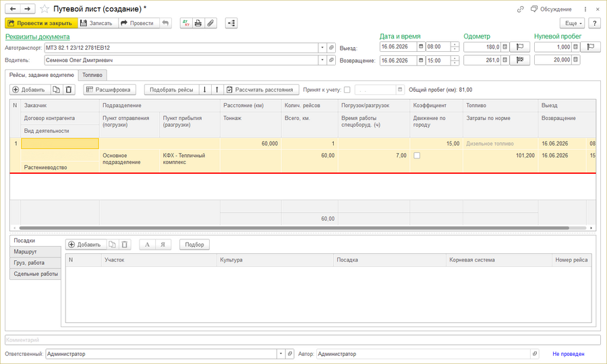This screenshot has width=607, height=364.
Task: Expand the Автотранспорт dropdown list
Action: pos(322,48)
